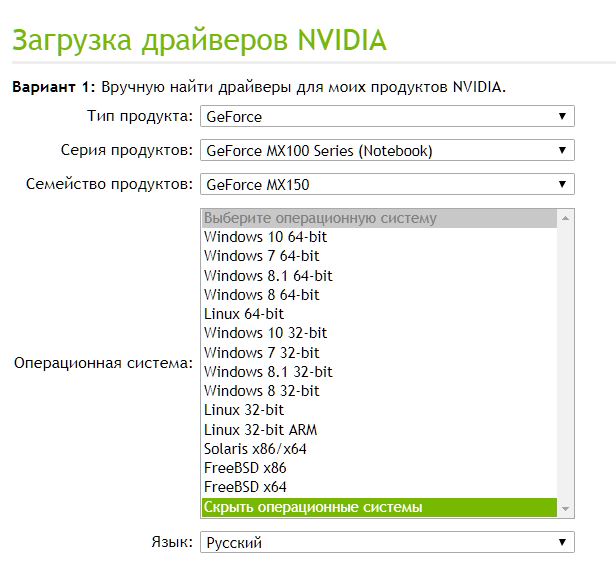The height and width of the screenshot is (575, 616).
Task: Open the product type dropdown showing GeForce
Action: tap(387, 116)
